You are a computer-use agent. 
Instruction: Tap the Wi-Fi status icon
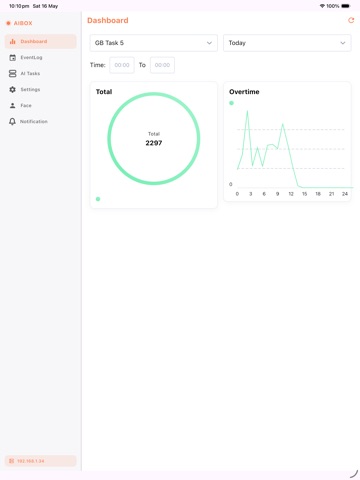pos(322,6)
